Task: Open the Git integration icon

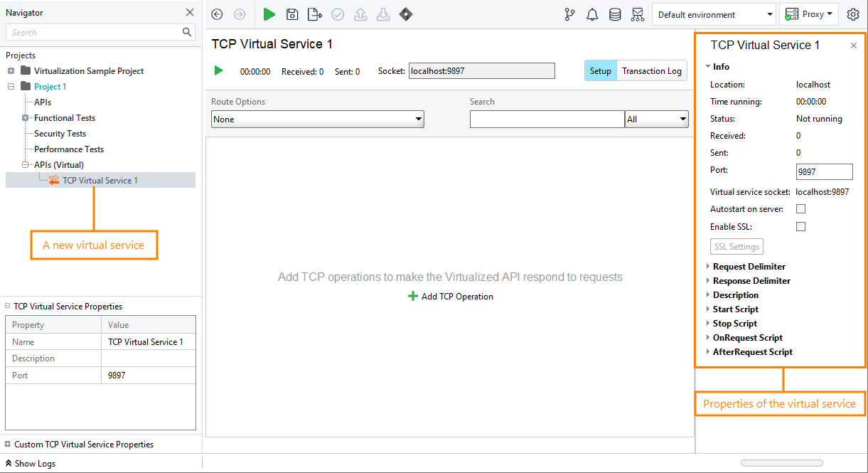Action: coord(569,14)
